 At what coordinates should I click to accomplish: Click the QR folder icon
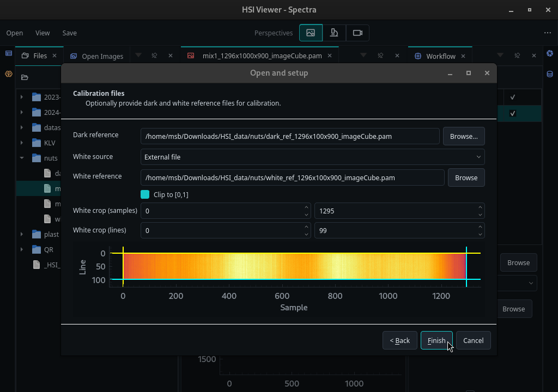pyautogui.click(x=37, y=249)
